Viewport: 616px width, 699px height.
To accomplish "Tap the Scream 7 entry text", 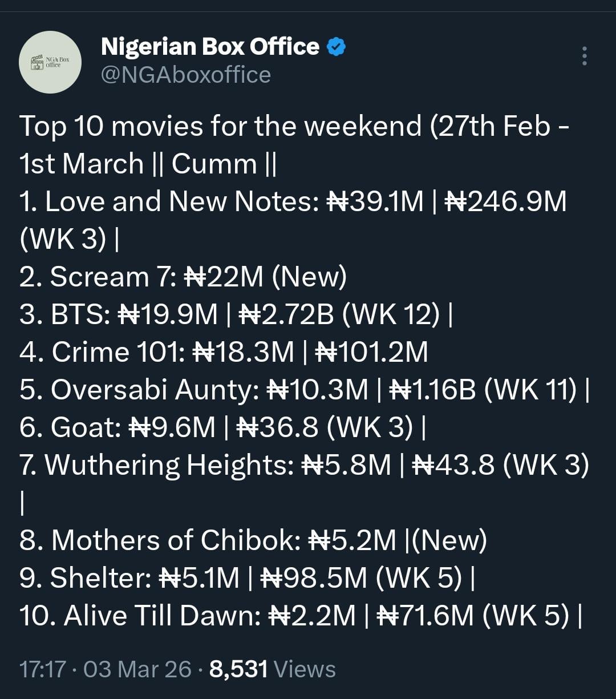I will click(x=183, y=277).
